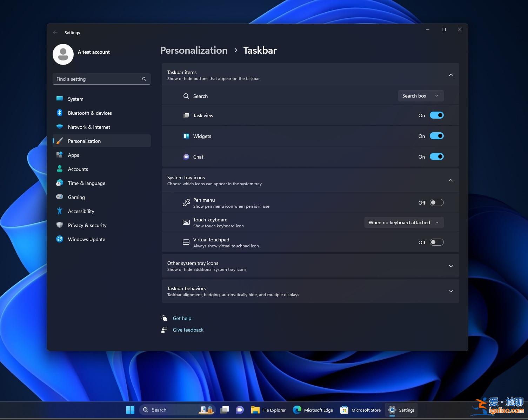Open Network & internet settings
Image resolution: width=528 pixels, height=420 pixels.
(89, 127)
